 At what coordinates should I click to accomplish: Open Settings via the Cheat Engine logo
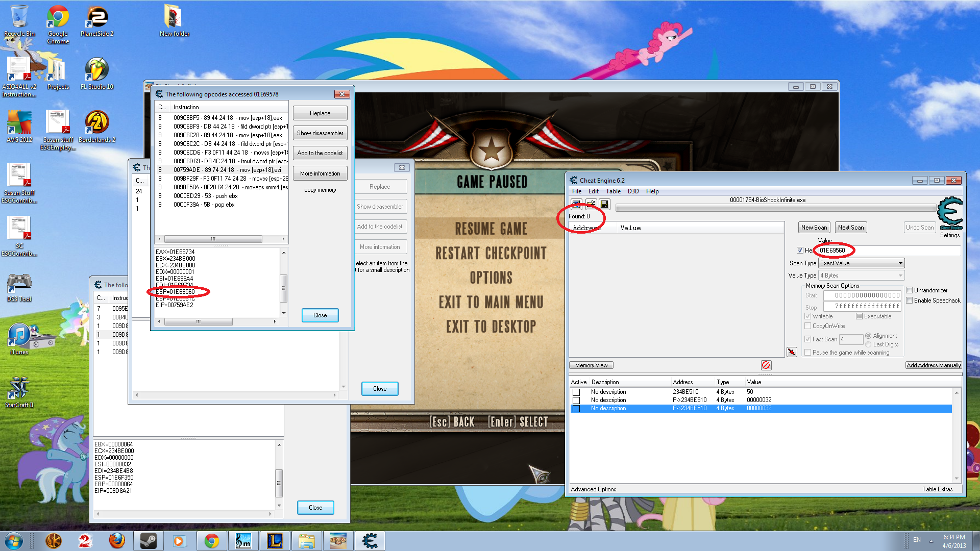[x=949, y=214]
